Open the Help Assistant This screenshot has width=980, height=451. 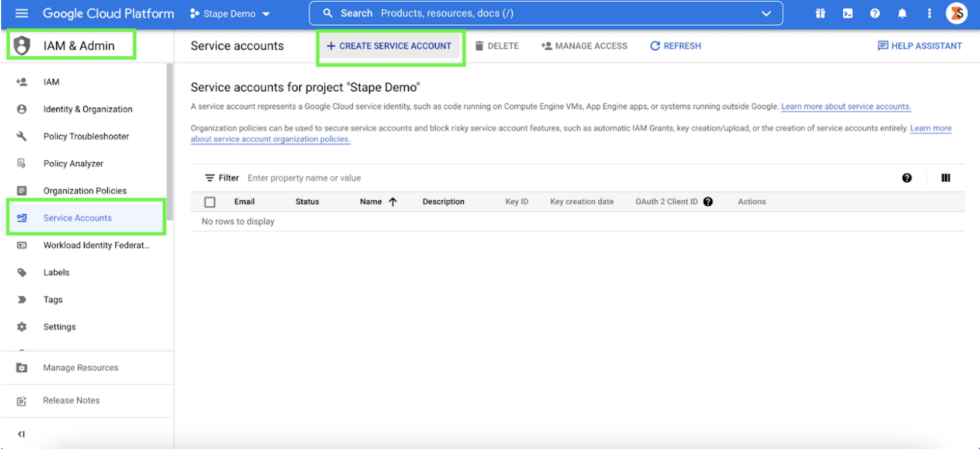point(919,46)
